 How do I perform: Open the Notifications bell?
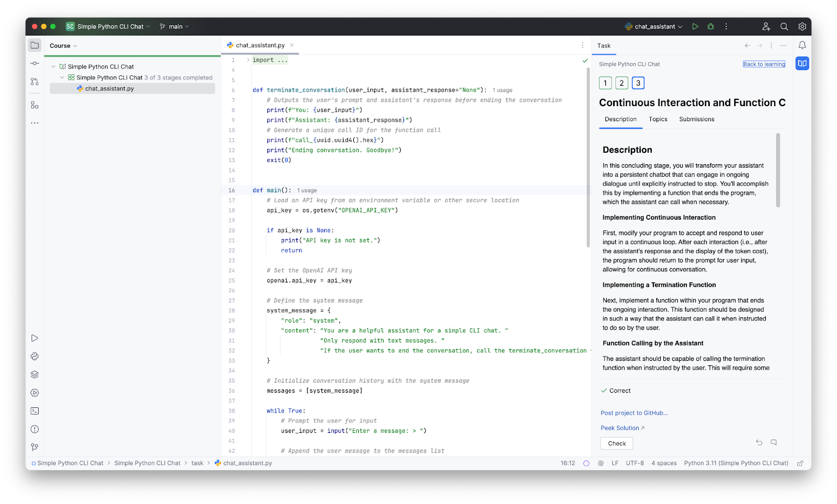coord(802,45)
